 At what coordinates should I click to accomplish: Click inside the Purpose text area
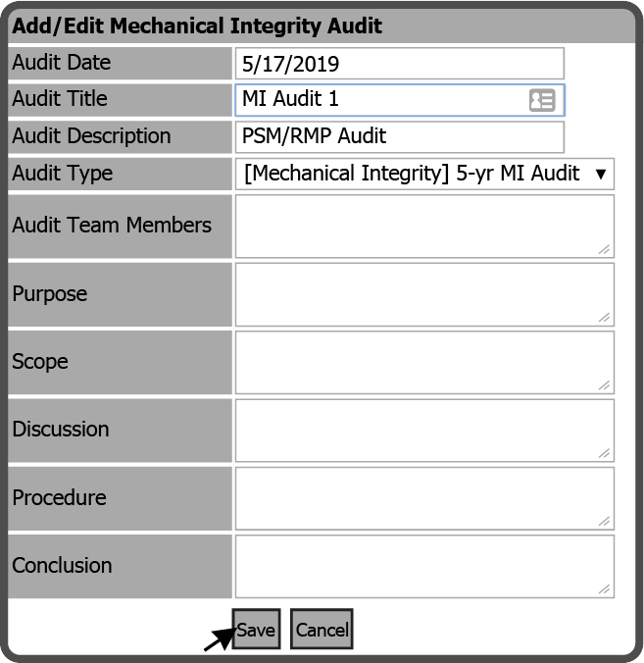[x=424, y=294]
